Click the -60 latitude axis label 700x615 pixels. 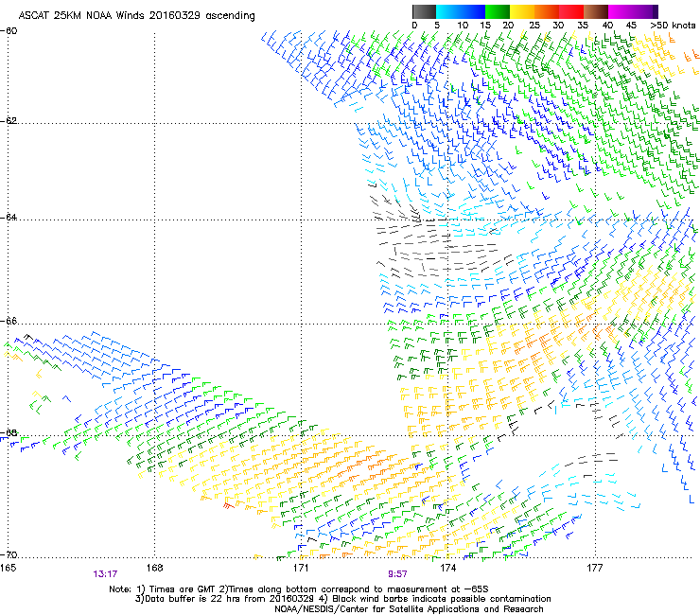[9, 31]
